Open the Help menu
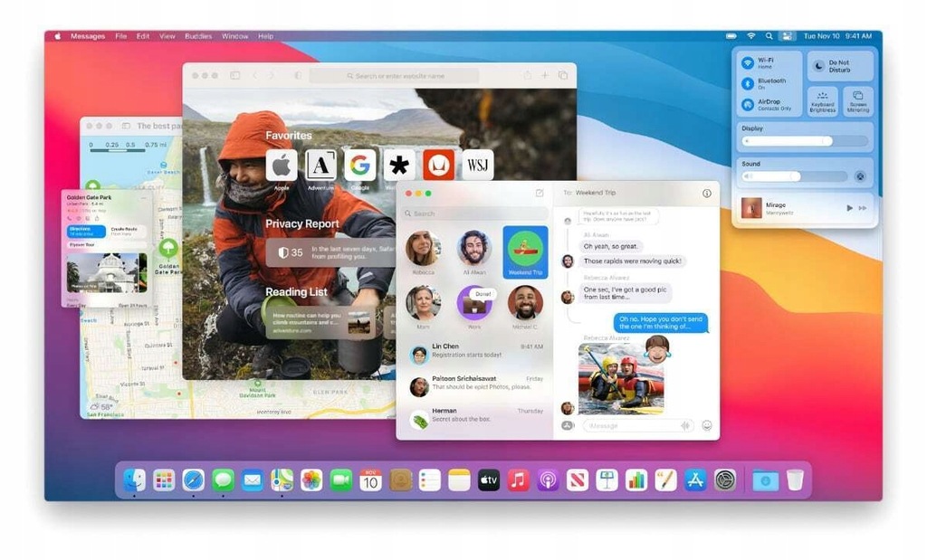The height and width of the screenshot is (560, 927). pos(265,36)
